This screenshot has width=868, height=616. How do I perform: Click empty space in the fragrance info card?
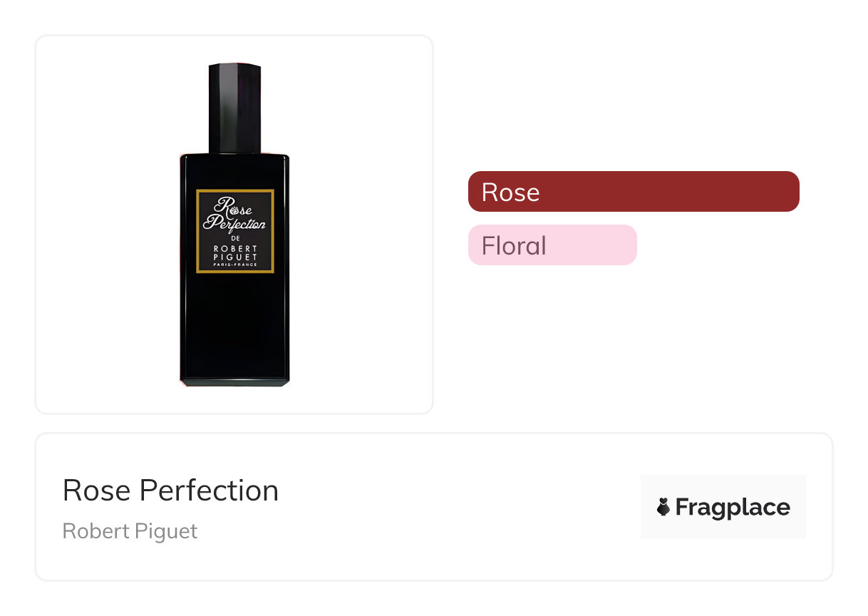[x=456, y=508]
